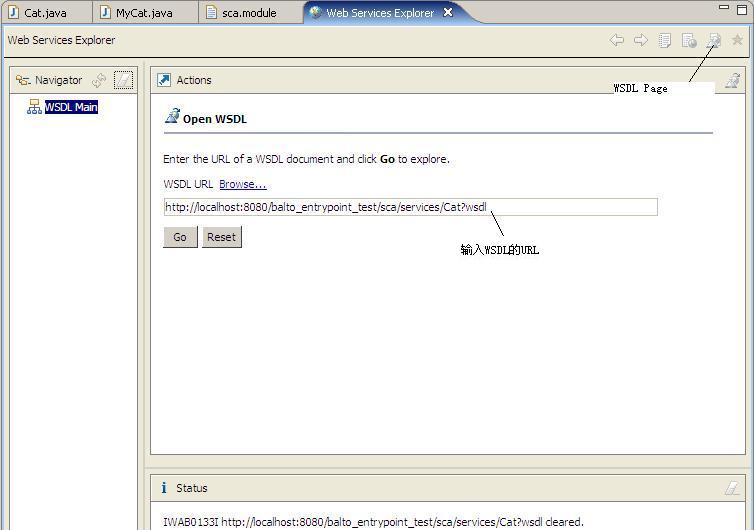
Task: Open the UDDI Page toolbar icon
Action: [x=665, y=40]
